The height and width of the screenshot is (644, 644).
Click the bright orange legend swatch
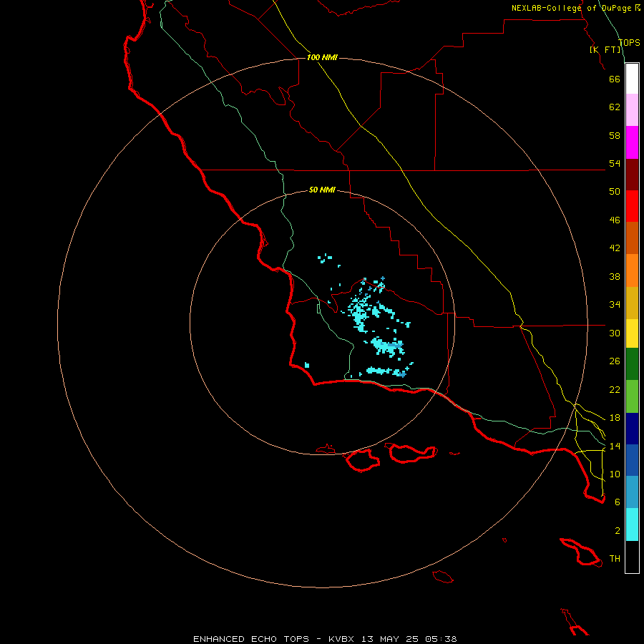[632, 270]
